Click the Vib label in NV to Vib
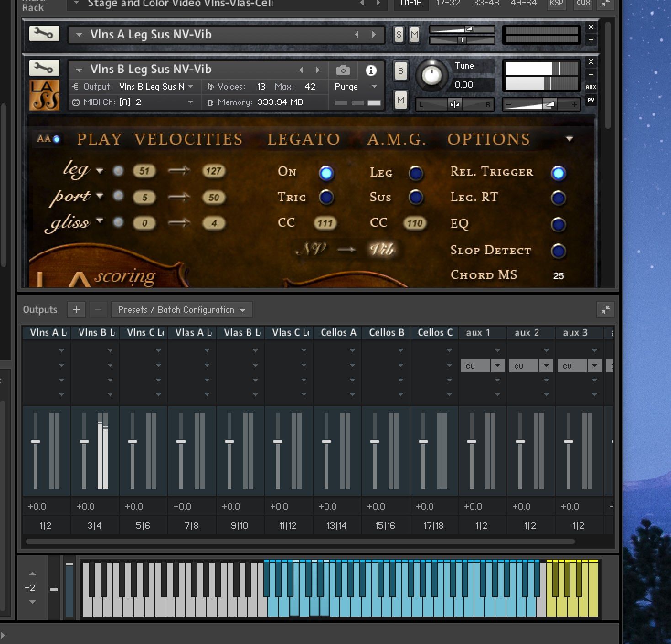This screenshot has width=671, height=644. coord(382,249)
